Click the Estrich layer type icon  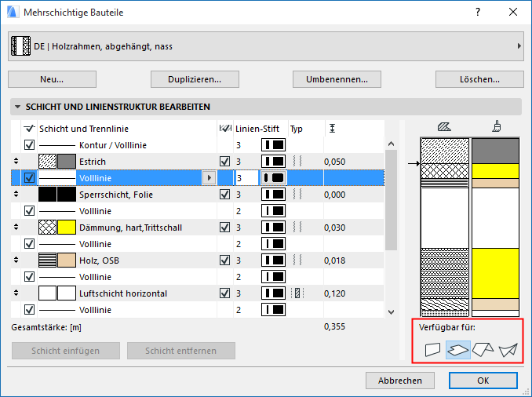[x=297, y=161]
